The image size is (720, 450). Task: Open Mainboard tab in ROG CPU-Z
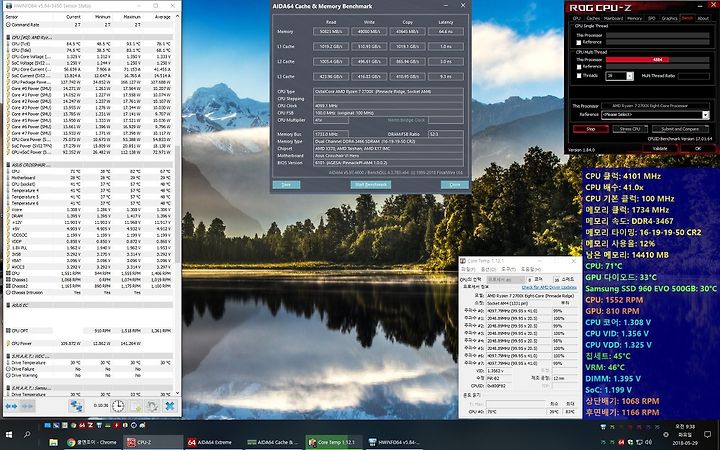[613, 18]
